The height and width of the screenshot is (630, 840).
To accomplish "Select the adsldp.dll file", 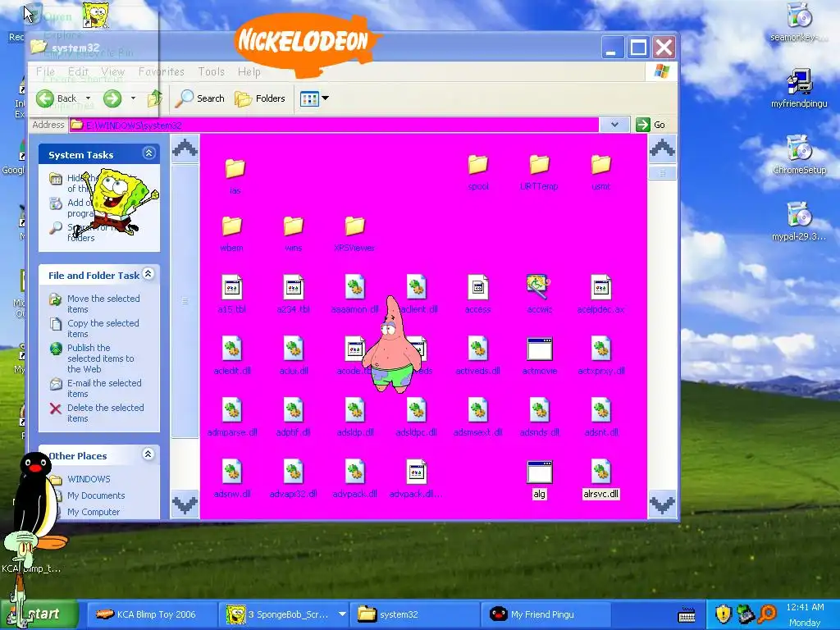I will tap(354, 418).
